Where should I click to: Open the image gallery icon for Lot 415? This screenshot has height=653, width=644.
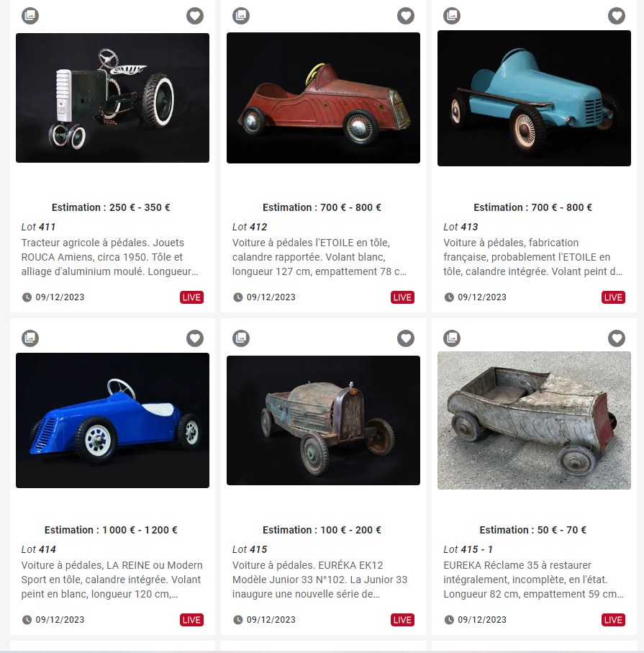(241, 338)
